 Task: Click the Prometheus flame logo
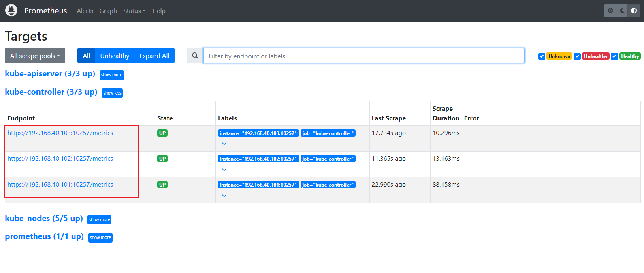click(x=11, y=11)
